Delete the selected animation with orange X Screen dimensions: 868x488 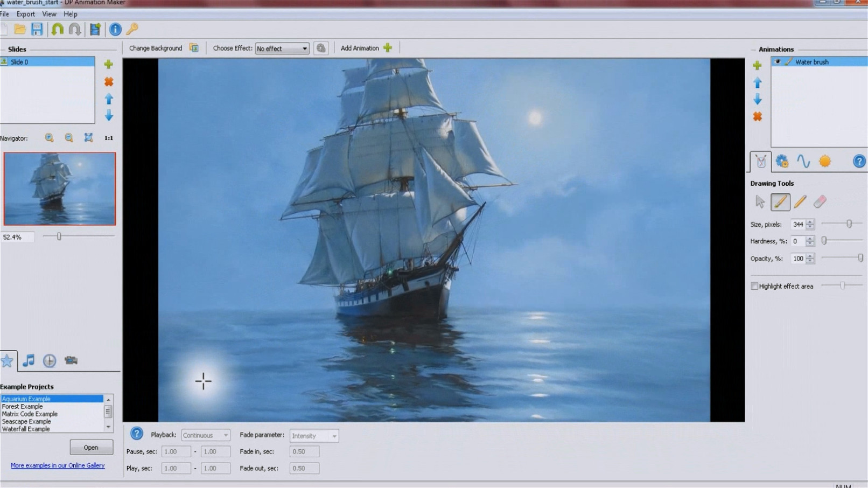757,117
